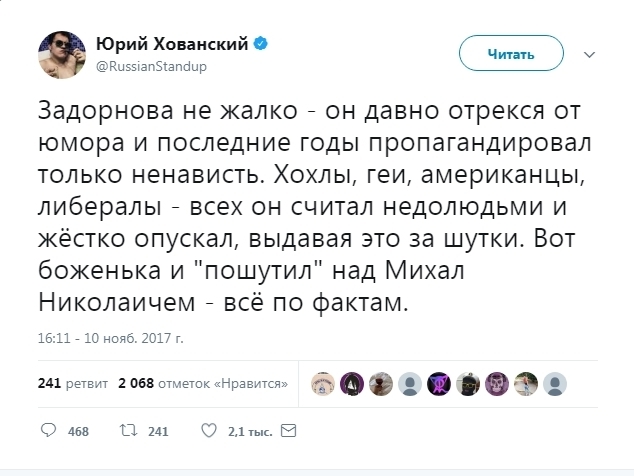The image size is (634, 476).
Task: Click the pink symbol liker avatar
Action: (437, 382)
